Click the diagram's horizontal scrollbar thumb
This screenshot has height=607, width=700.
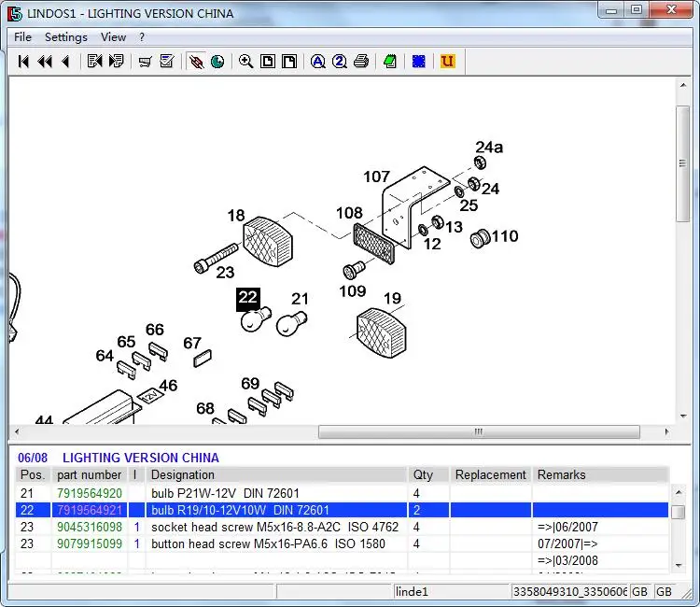tap(478, 432)
